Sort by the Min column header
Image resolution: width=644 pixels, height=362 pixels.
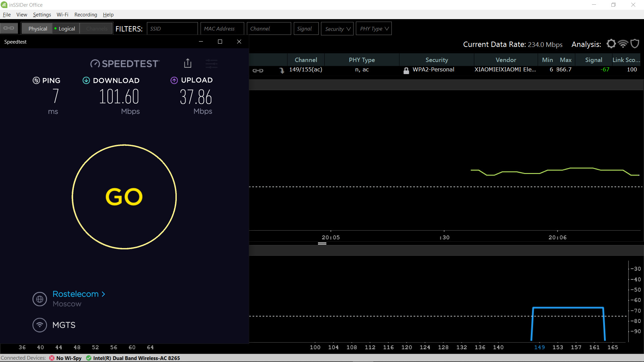[x=547, y=60]
